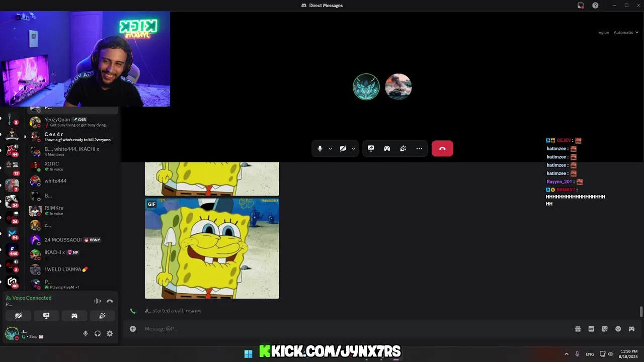
Task: Select server icon with badge 40
Action: 12,282
